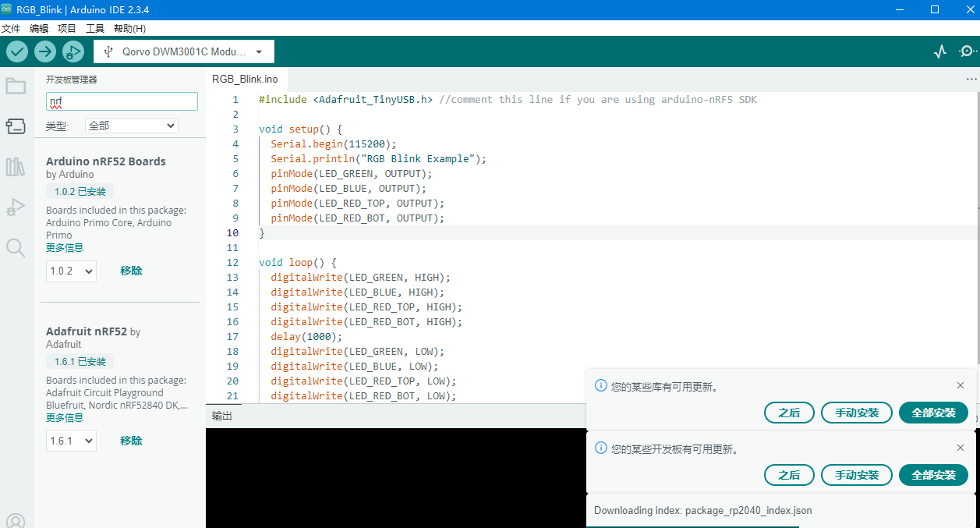Open version dropdown 1.0.2 for Arduino nRF52 Boards
The image size is (980, 528).
pos(71,271)
